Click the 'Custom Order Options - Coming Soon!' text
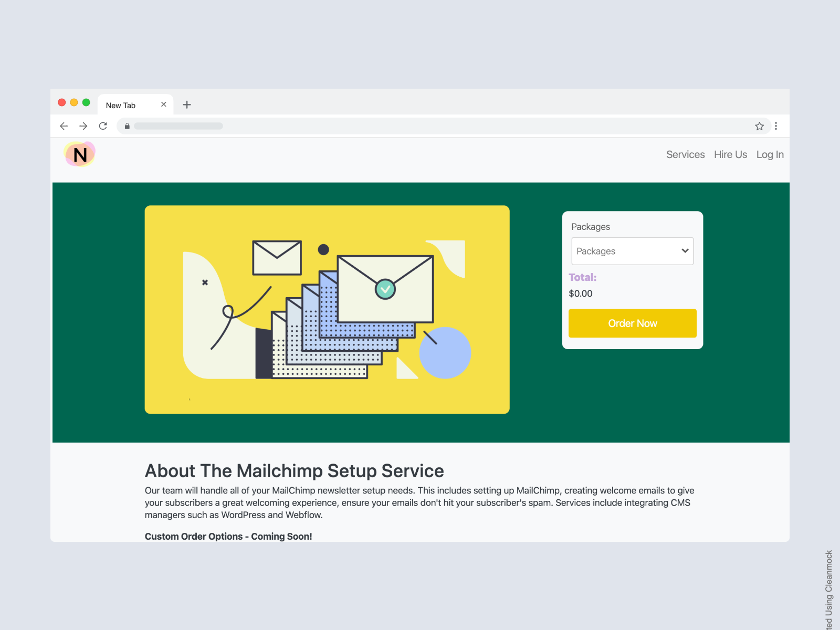The height and width of the screenshot is (630, 840). pos(228,536)
